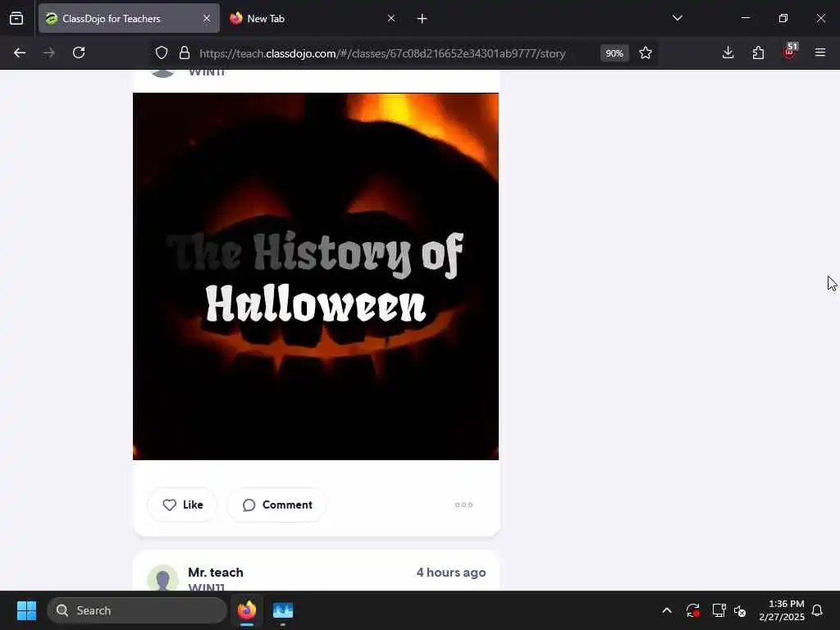Screen dimensions: 840x630
Task: Click the Mr. teach avatar picture
Action: [x=162, y=577]
